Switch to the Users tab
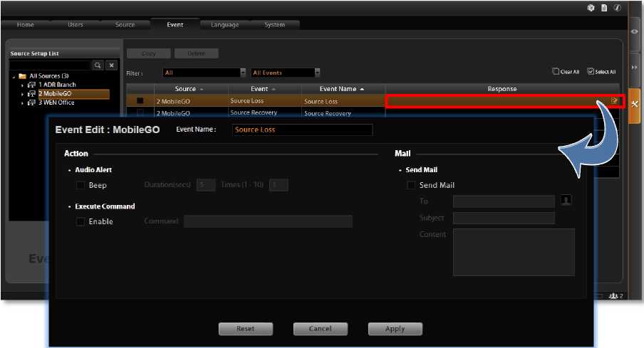The image size is (644, 348). (75, 25)
